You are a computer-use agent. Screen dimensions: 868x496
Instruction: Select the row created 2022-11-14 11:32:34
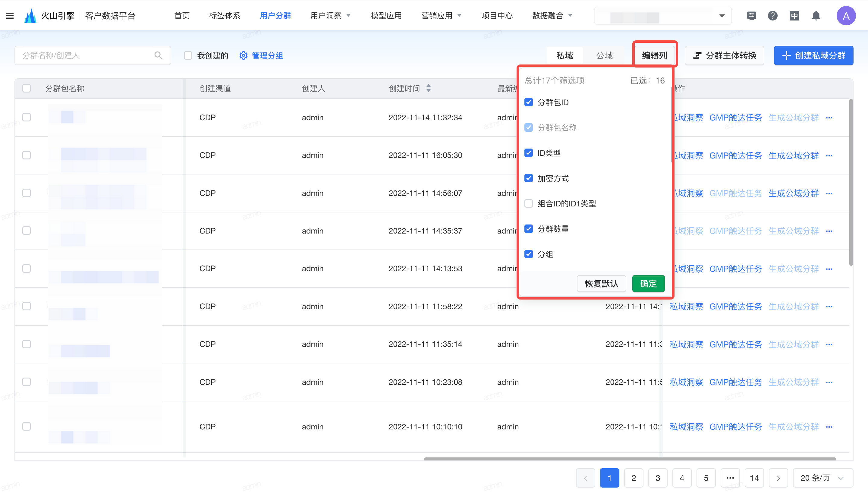pyautogui.click(x=26, y=118)
